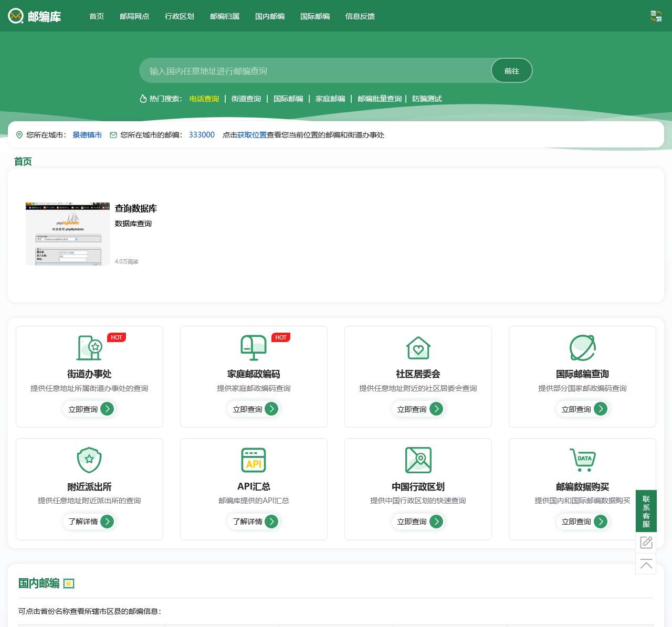Open the 查询数据库 article thumbnail
The width and height of the screenshot is (672, 627).
pos(68,233)
